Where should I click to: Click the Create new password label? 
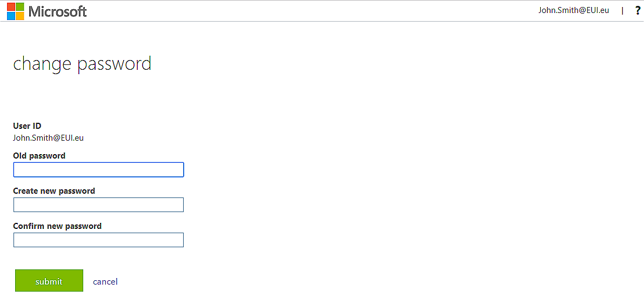(x=54, y=191)
